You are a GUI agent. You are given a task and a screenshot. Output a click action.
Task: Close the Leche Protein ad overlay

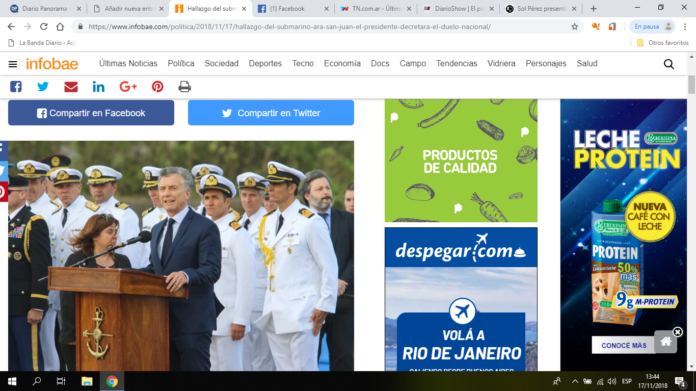pos(677,332)
